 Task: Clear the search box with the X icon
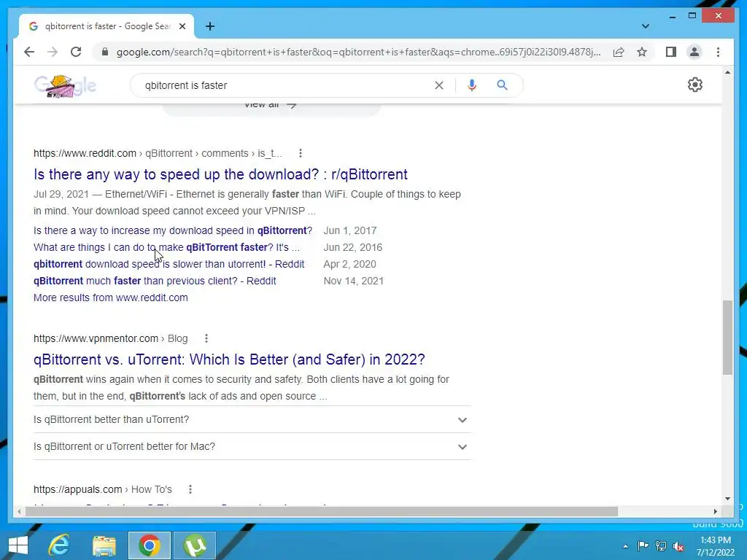[438, 85]
